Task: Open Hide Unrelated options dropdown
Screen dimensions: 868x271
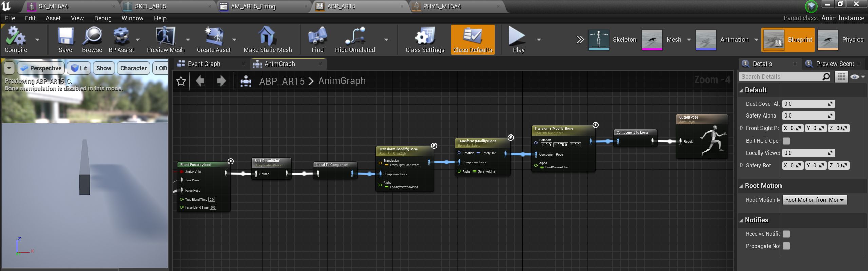Action: 386,40
